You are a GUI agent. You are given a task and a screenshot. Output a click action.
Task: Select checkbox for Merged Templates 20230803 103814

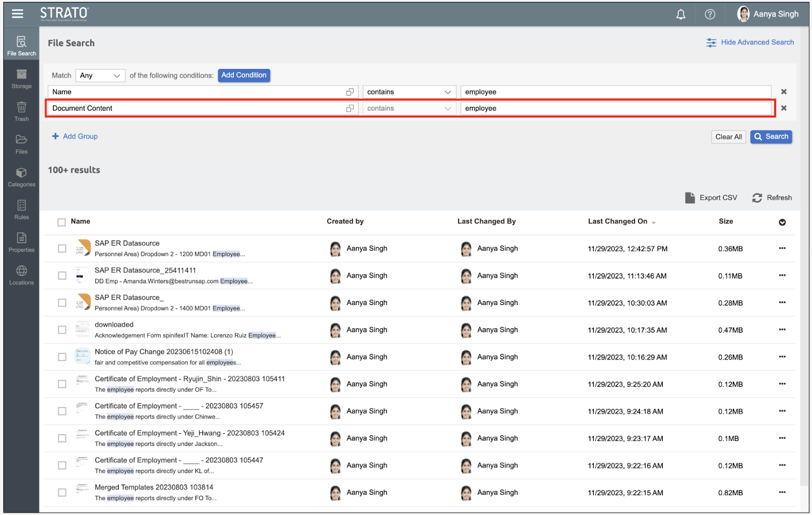[62, 493]
